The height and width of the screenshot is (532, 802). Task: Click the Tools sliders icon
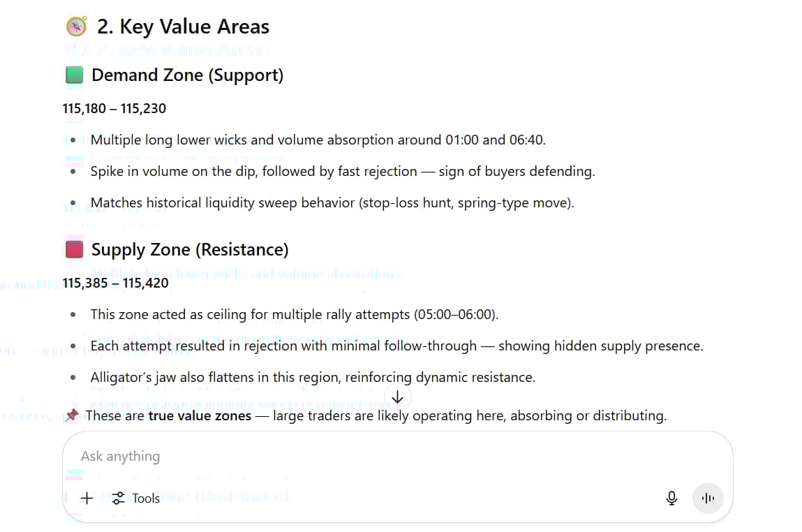(119, 498)
